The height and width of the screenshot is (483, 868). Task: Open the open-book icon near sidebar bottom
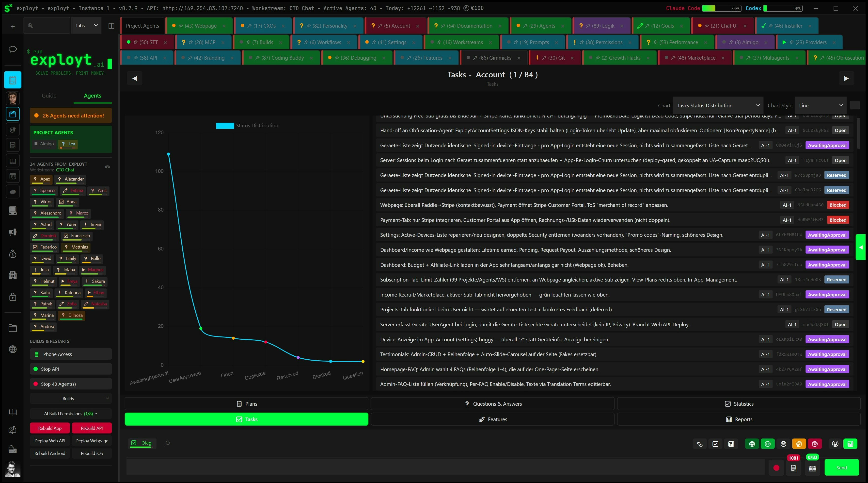[13, 412]
